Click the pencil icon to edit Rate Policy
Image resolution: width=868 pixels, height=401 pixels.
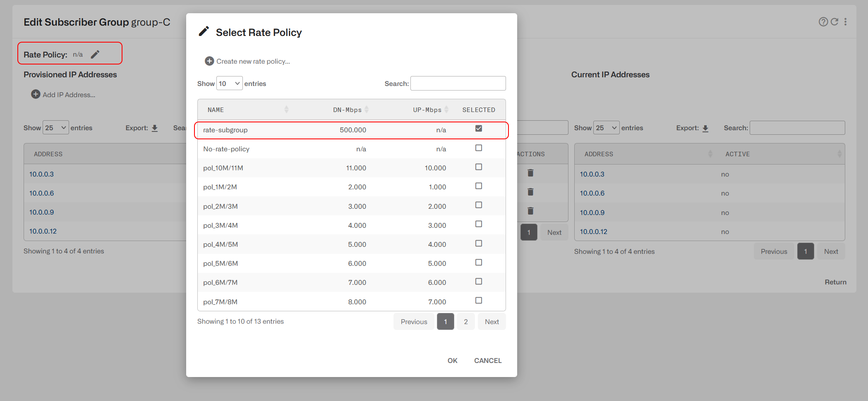pyautogui.click(x=96, y=54)
